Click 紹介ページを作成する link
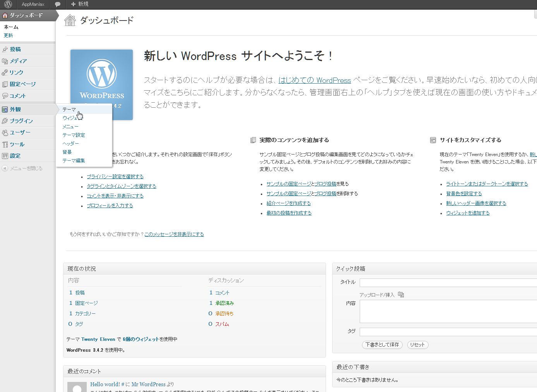Image resolution: width=537 pixels, height=392 pixels. click(x=288, y=203)
